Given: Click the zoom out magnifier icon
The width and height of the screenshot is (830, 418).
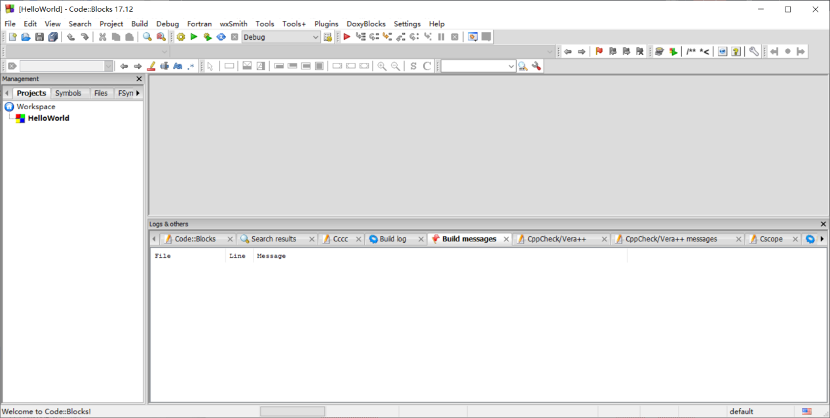Looking at the screenshot, I should pyautogui.click(x=395, y=66).
